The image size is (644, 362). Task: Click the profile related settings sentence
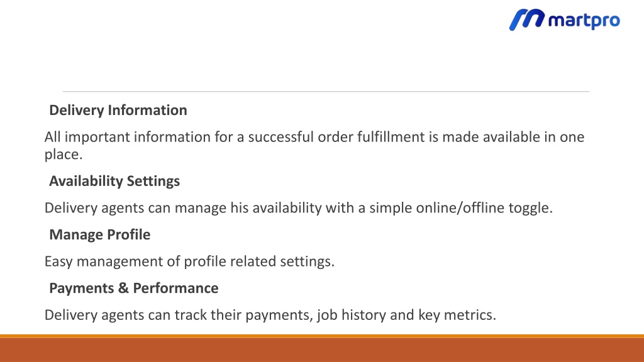(189, 261)
